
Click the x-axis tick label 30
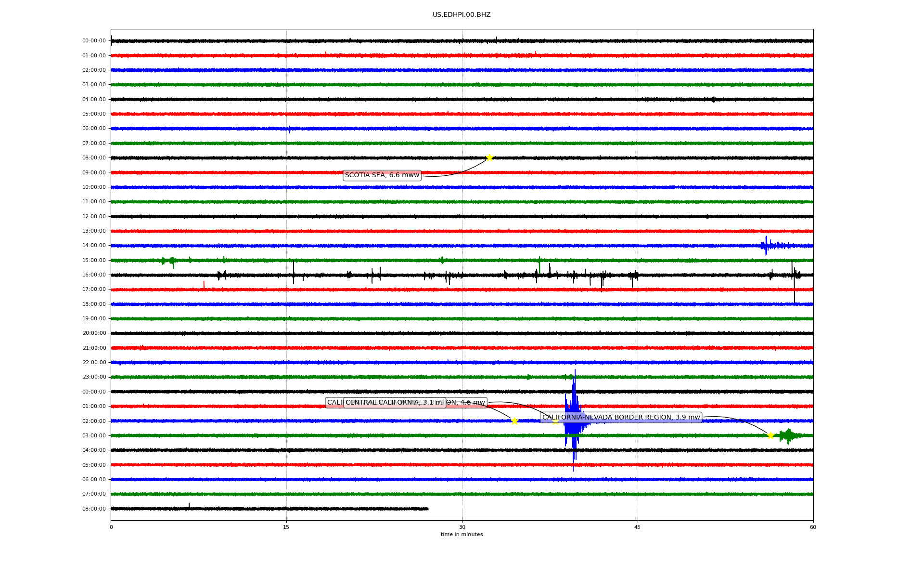[x=462, y=527]
